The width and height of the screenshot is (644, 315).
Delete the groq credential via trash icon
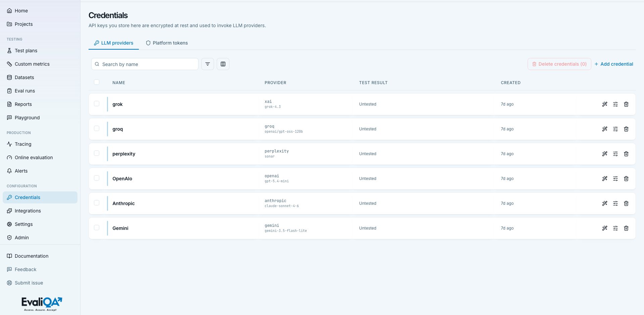point(626,129)
